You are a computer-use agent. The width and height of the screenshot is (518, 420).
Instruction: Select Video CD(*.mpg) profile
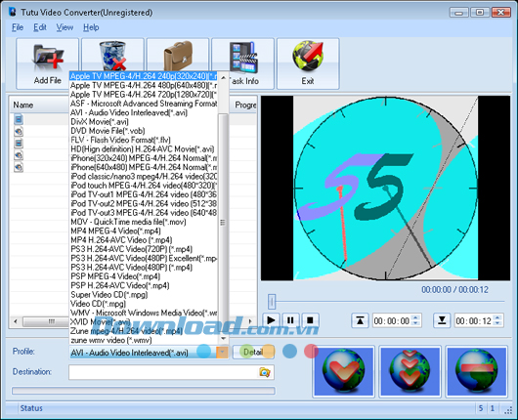(x=144, y=304)
